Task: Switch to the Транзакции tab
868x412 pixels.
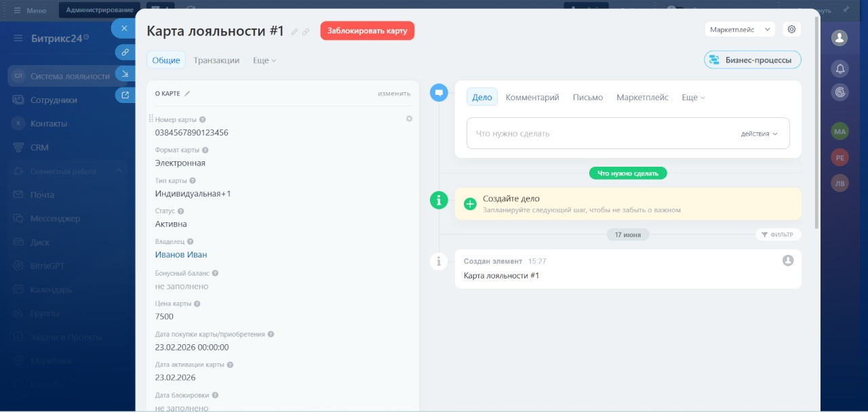Action: coord(216,60)
